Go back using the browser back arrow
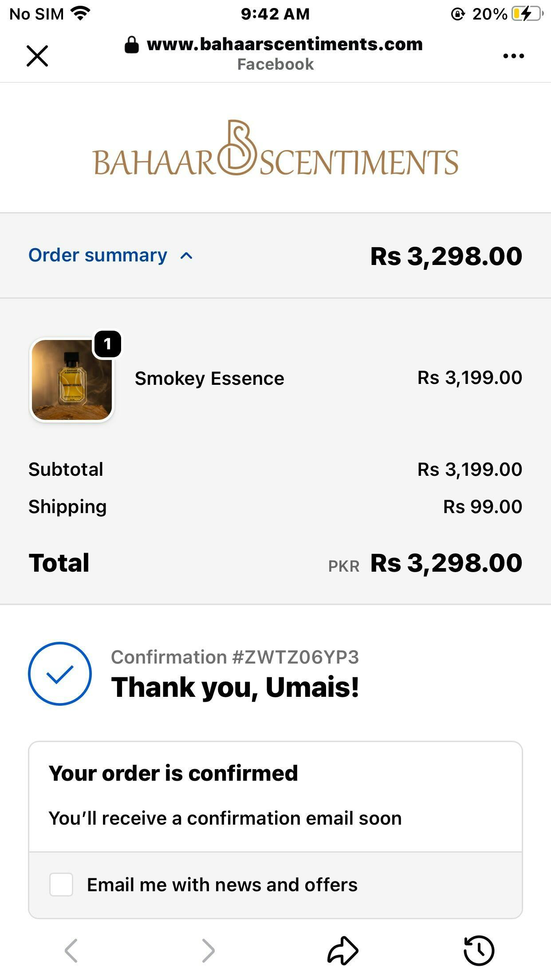551x980 pixels. (x=71, y=950)
